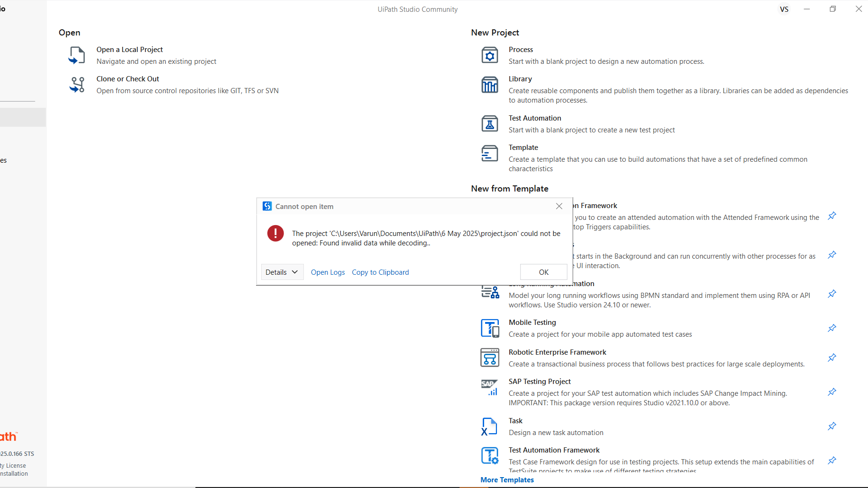868x488 pixels.
Task: Click the UiPath icon in dialog title
Action: click(x=267, y=206)
